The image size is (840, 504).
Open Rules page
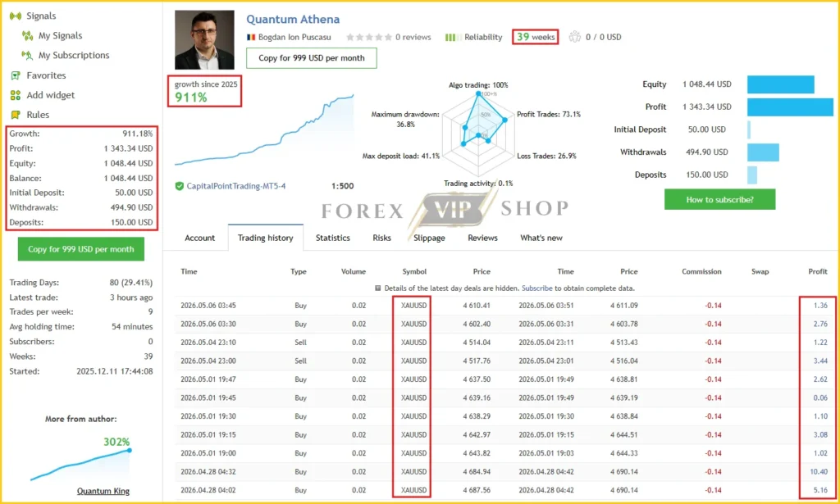pyautogui.click(x=38, y=115)
